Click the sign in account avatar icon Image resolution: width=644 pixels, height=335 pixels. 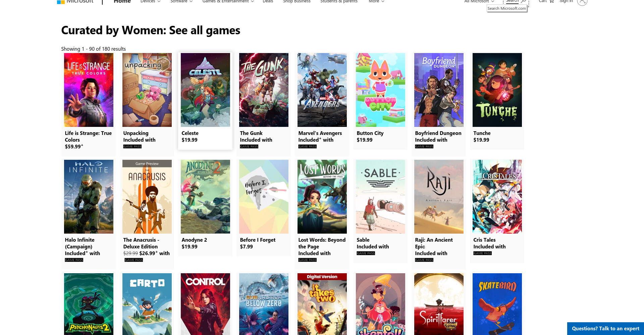582,2
